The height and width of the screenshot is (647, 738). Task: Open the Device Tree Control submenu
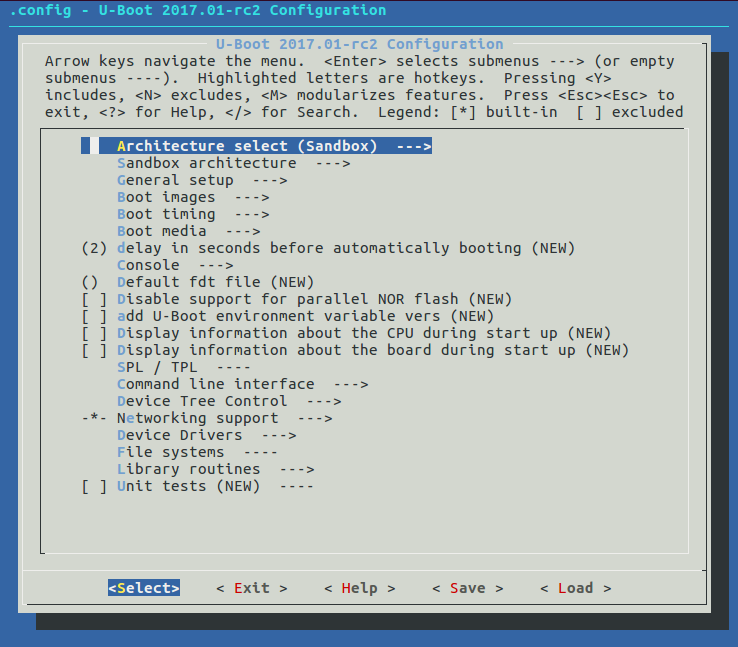tap(229, 401)
